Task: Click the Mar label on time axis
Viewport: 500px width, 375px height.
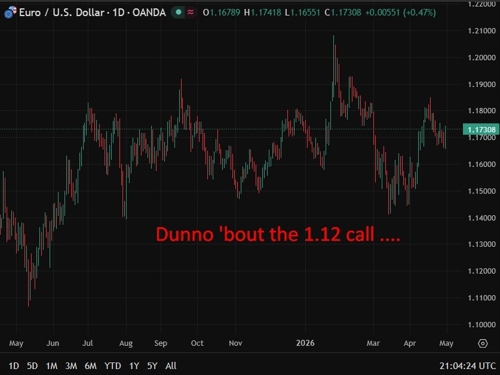Action: point(373,343)
